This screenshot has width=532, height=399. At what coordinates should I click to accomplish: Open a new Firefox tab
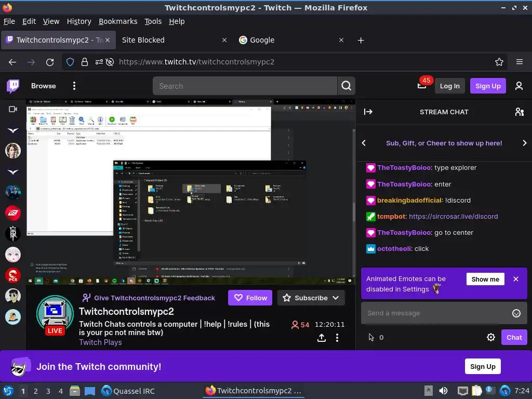click(361, 41)
